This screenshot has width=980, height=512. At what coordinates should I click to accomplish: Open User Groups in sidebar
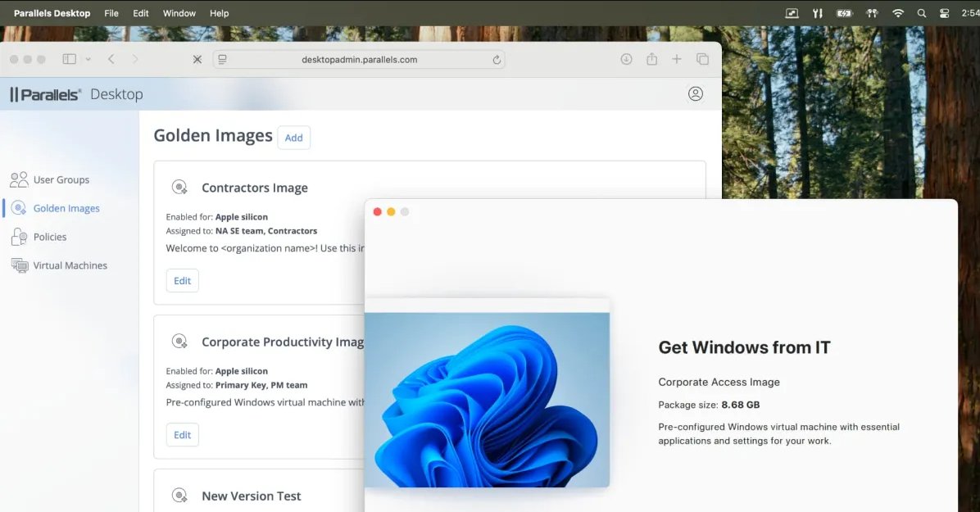pyautogui.click(x=61, y=179)
